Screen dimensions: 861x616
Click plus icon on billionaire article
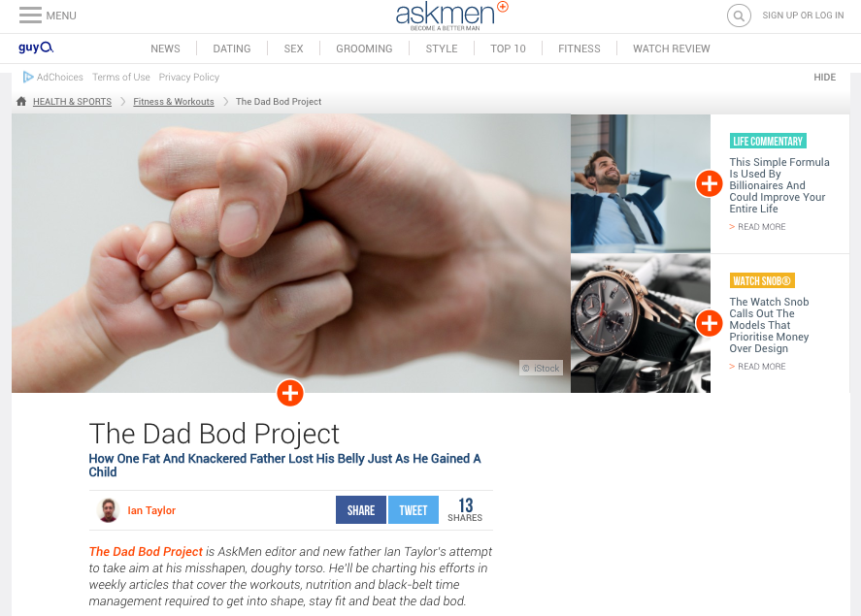point(709,183)
